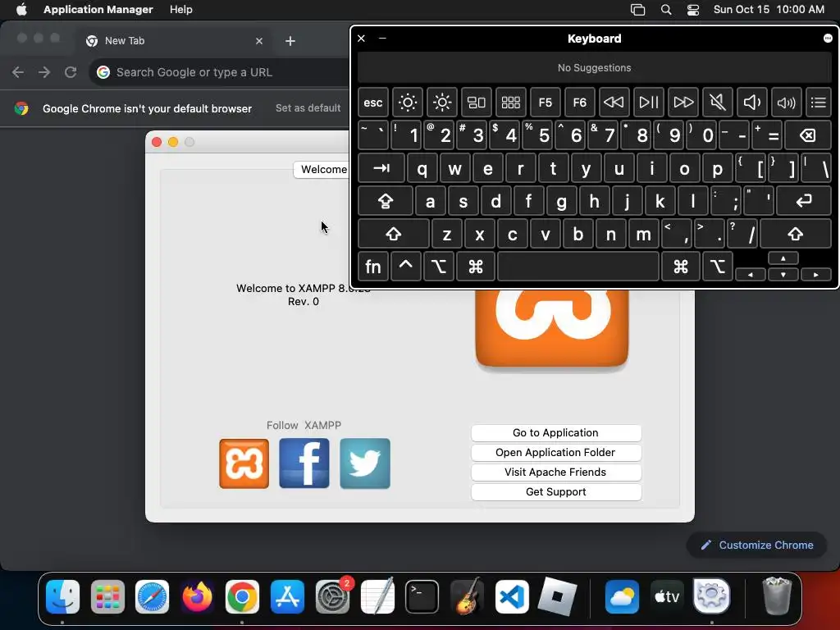Screen dimensions: 840x630
Task: Click the Get Support button
Action: 555,492
